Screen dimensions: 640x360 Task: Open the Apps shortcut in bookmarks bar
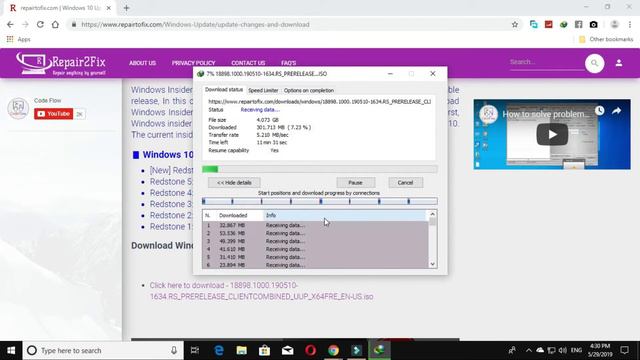(19, 39)
